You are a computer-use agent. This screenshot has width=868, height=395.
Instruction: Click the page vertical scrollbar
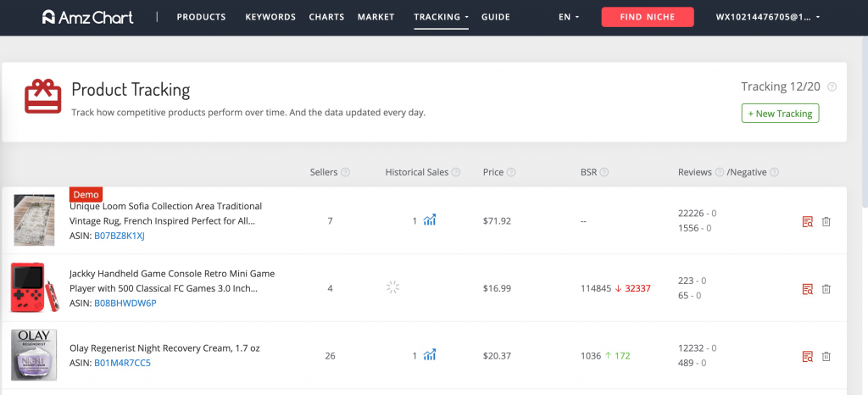pos(865,123)
